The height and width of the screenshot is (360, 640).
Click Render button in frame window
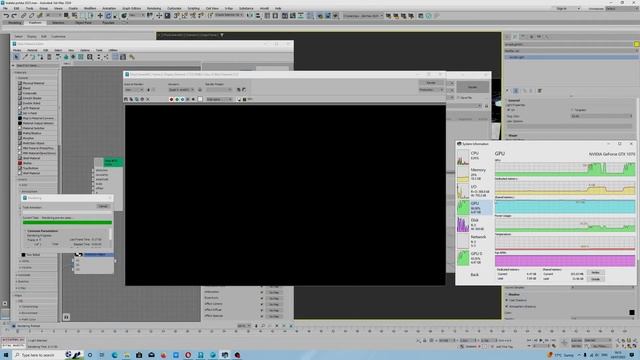click(x=431, y=83)
